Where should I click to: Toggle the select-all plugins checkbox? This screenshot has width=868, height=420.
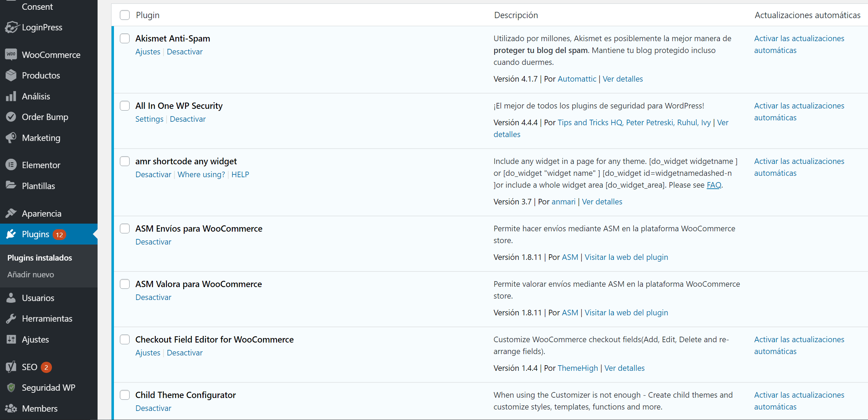pyautogui.click(x=125, y=15)
